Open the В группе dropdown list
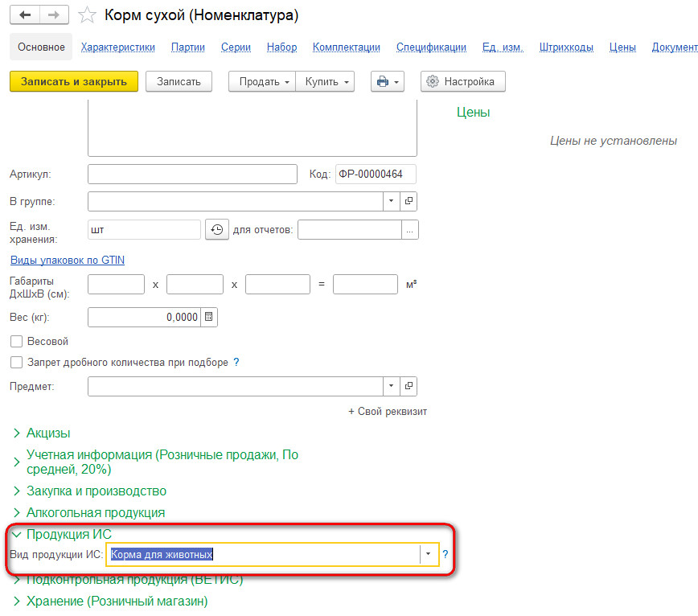Screen dimensions: 698x616 click(x=392, y=201)
